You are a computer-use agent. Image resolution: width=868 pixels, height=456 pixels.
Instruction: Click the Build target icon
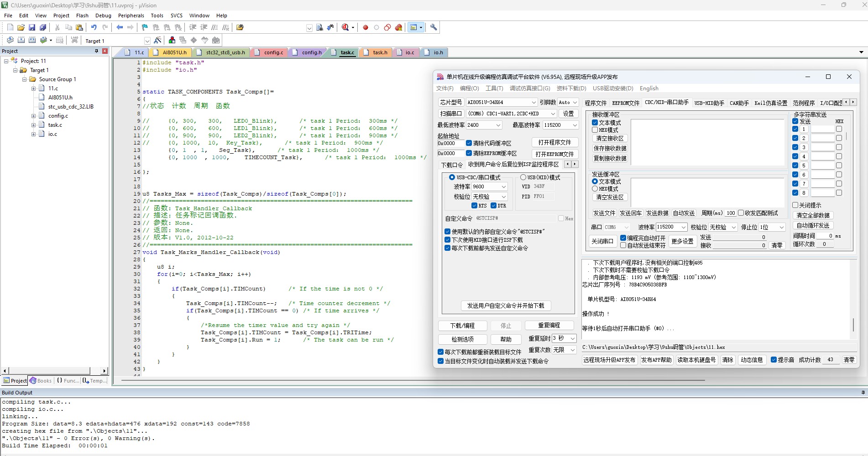pyautogui.click(x=21, y=40)
